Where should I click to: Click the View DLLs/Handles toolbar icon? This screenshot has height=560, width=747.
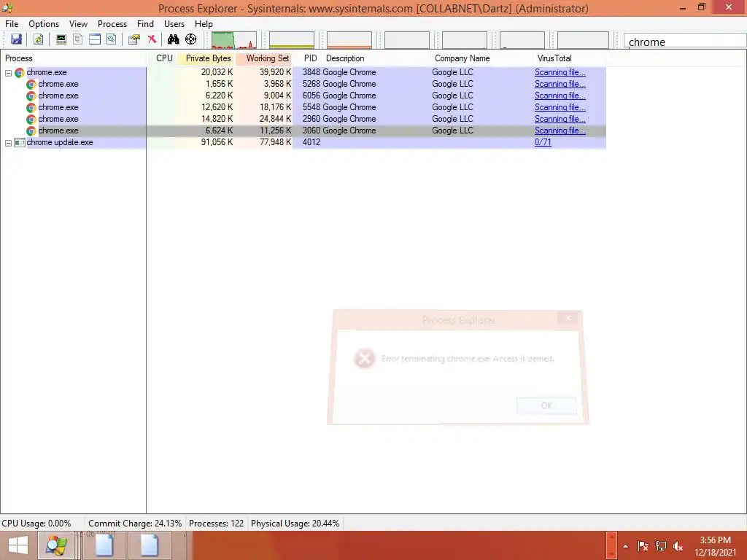pyautogui.click(x=112, y=39)
